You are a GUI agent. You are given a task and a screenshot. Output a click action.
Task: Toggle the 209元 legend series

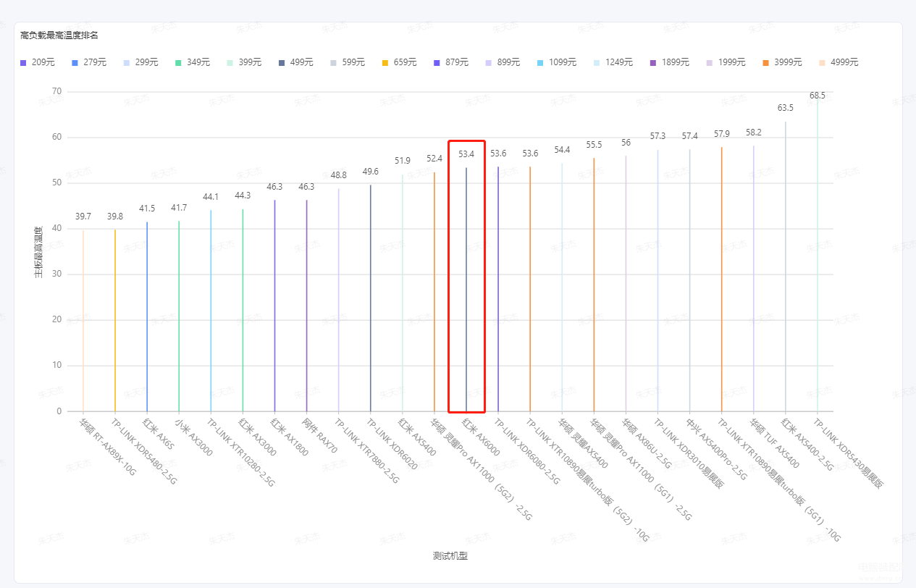point(38,62)
